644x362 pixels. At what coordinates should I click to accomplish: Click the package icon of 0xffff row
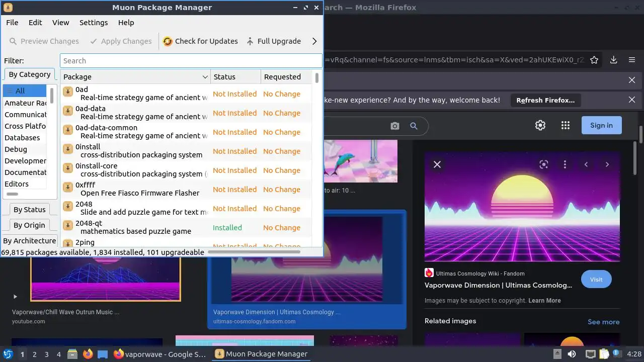tap(67, 187)
